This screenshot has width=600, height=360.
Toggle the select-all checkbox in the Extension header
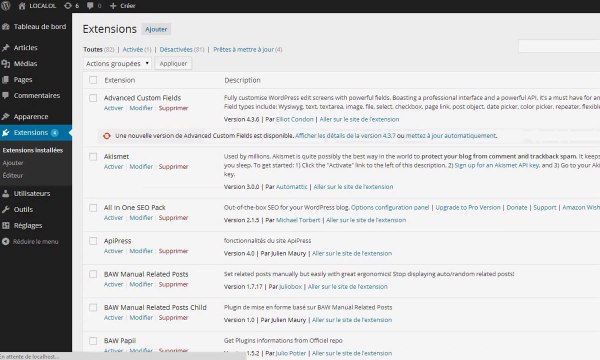(x=93, y=80)
